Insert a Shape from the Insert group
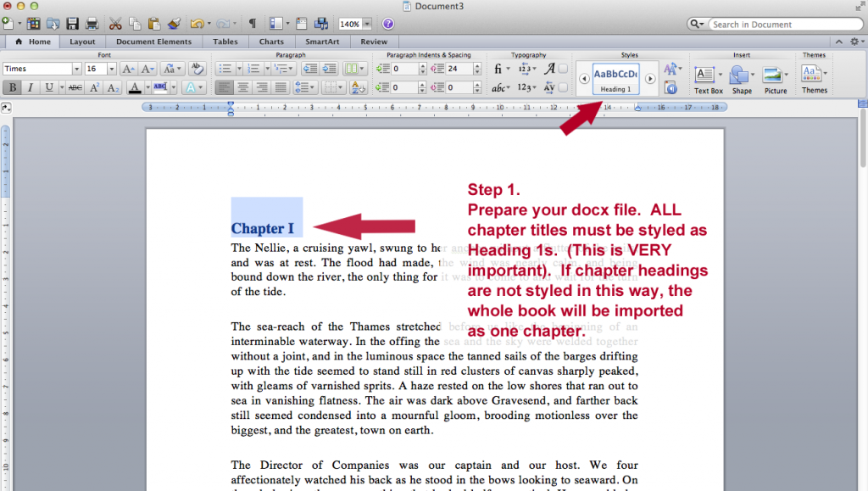The height and width of the screenshot is (491, 868). tap(740, 75)
